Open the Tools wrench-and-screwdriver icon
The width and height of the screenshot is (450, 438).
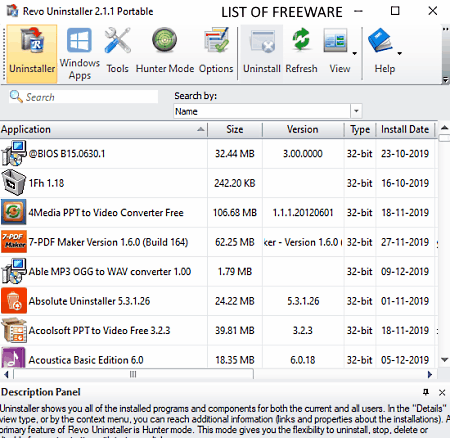[117, 41]
